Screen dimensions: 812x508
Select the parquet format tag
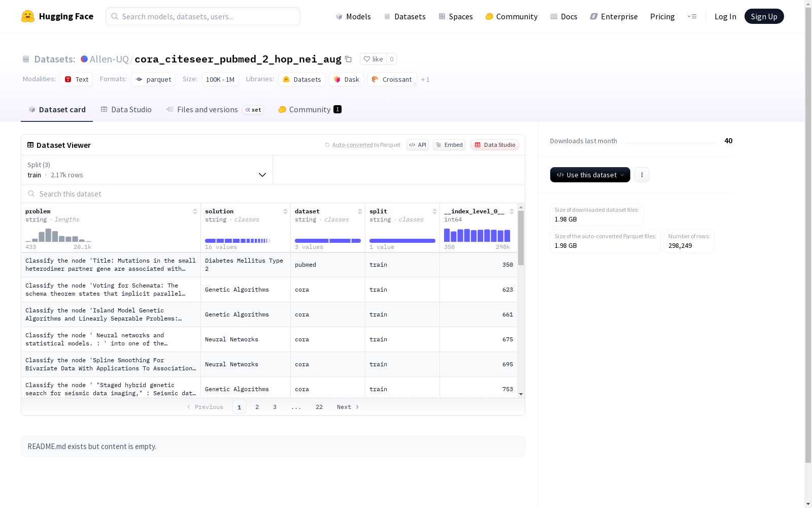pos(153,79)
